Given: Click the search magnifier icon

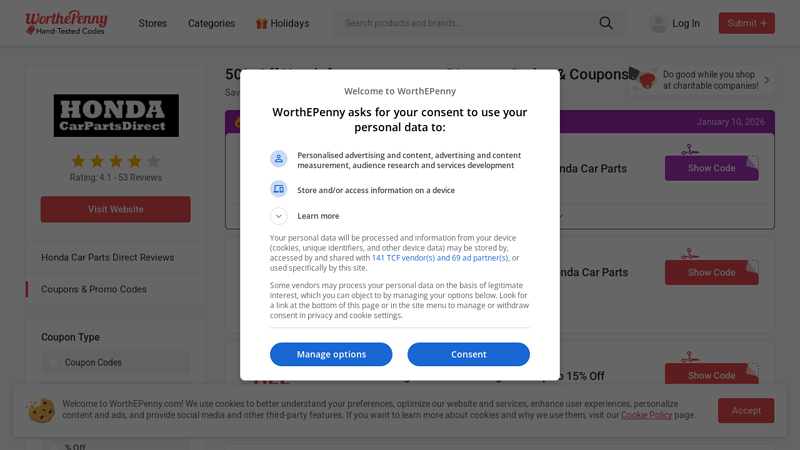Looking at the screenshot, I should coord(606,23).
